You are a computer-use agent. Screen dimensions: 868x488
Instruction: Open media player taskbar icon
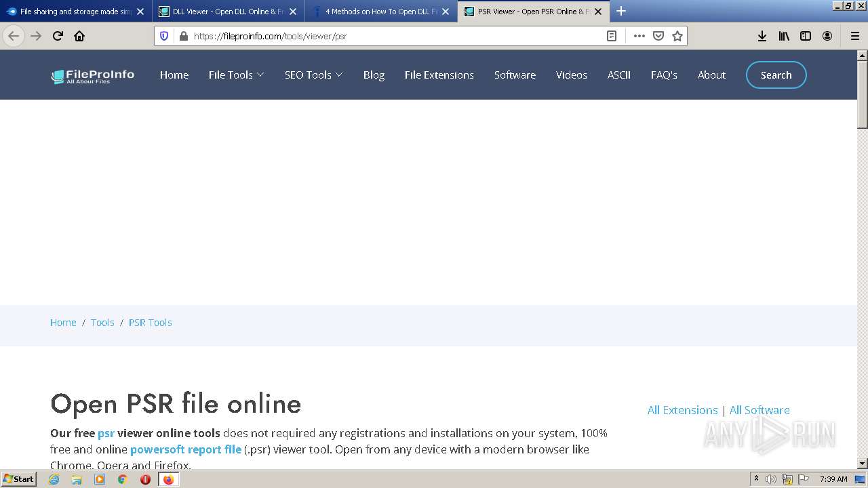pos(100,479)
